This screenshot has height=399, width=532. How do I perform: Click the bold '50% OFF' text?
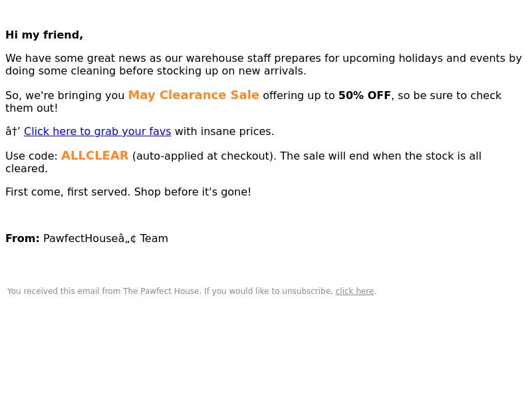[x=364, y=95]
